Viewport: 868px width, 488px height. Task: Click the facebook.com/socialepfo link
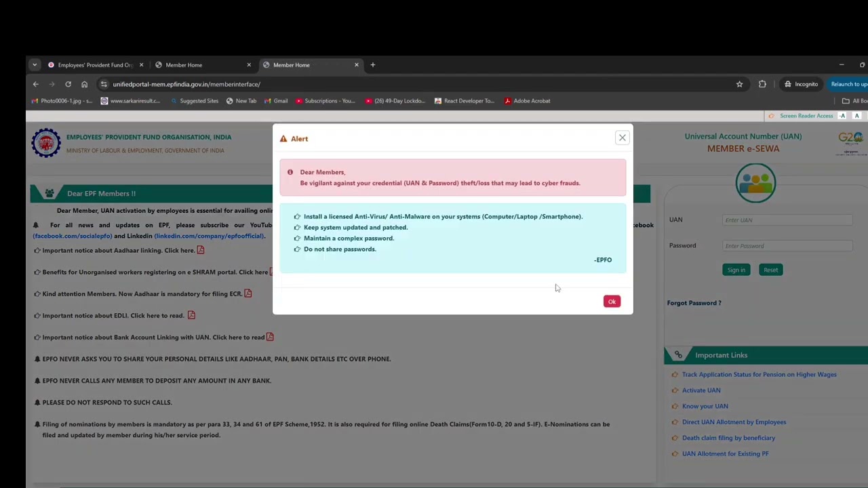(73, 236)
